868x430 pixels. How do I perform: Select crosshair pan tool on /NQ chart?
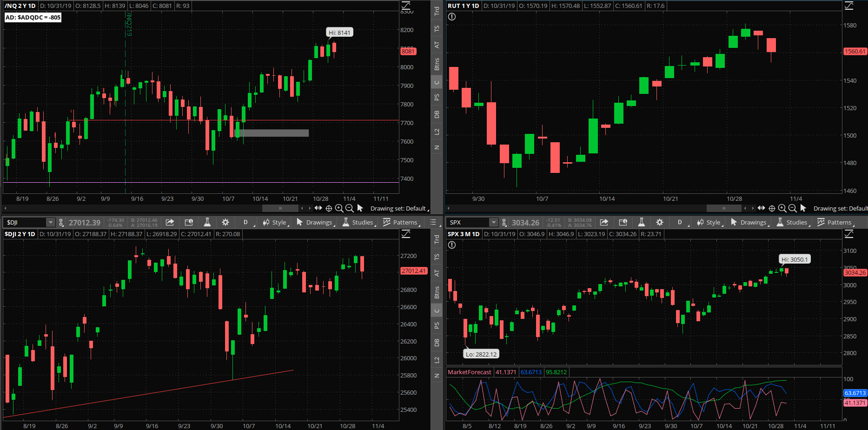click(x=329, y=208)
